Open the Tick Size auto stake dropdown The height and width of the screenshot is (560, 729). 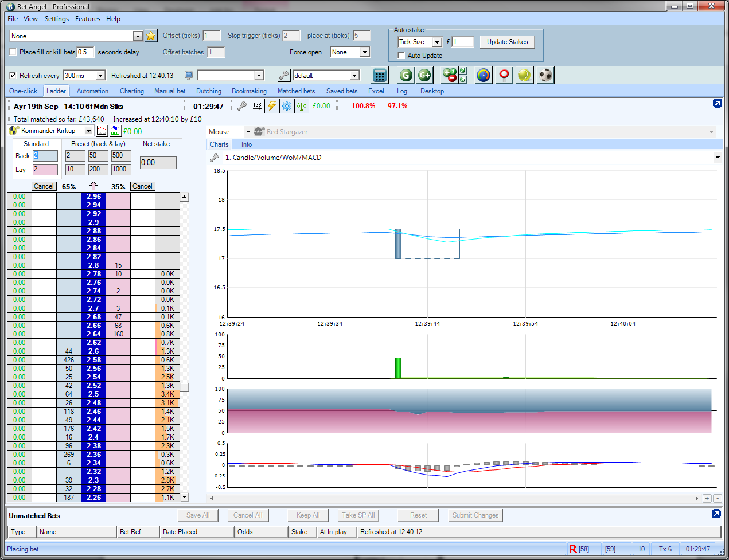437,42
